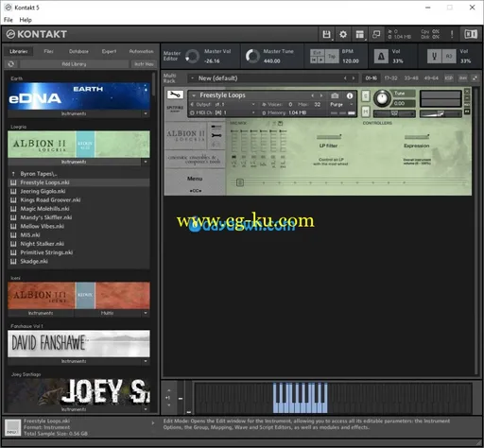Open the MIDI Ch dropdown
484x448 pixels.
coord(253,112)
